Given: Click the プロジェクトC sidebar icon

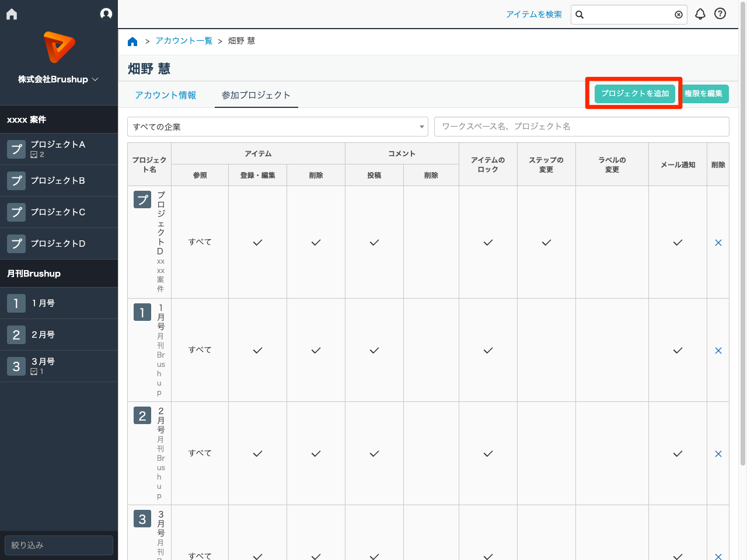Looking at the screenshot, I should coord(16,212).
